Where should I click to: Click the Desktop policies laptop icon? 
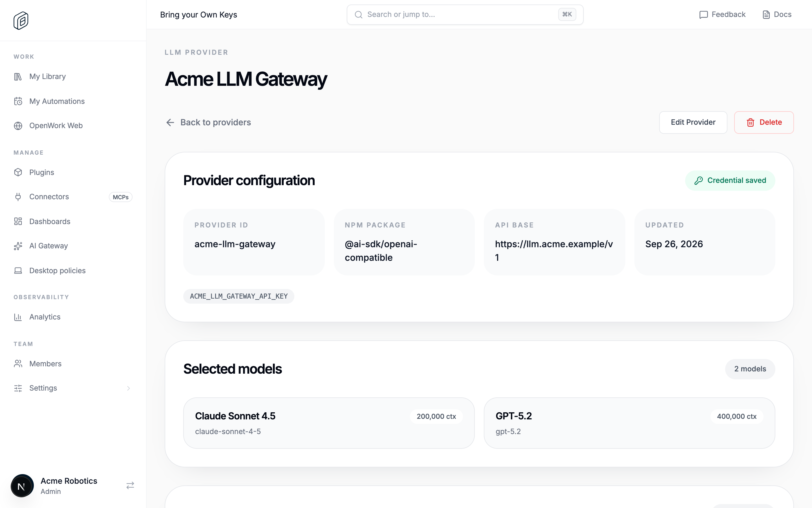coord(18,270)
